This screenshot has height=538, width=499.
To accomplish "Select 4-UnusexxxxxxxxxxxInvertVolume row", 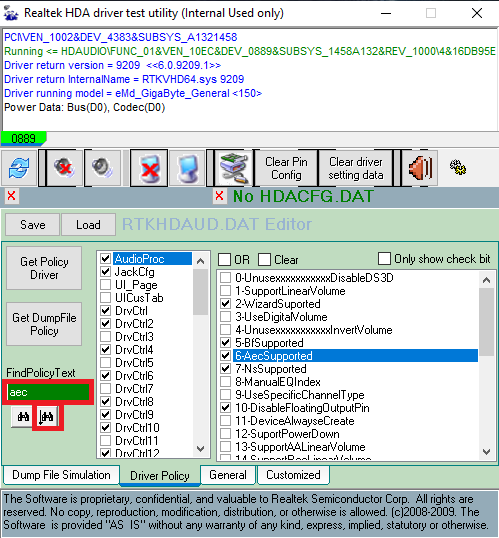I will pyautogui.click(x=314, y=330).
